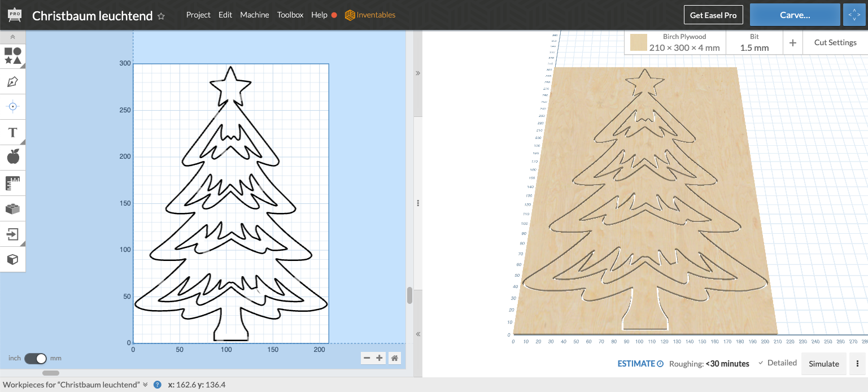Open the Machine menu
Viewport: 868px width, 392px height.
(254, 15)
